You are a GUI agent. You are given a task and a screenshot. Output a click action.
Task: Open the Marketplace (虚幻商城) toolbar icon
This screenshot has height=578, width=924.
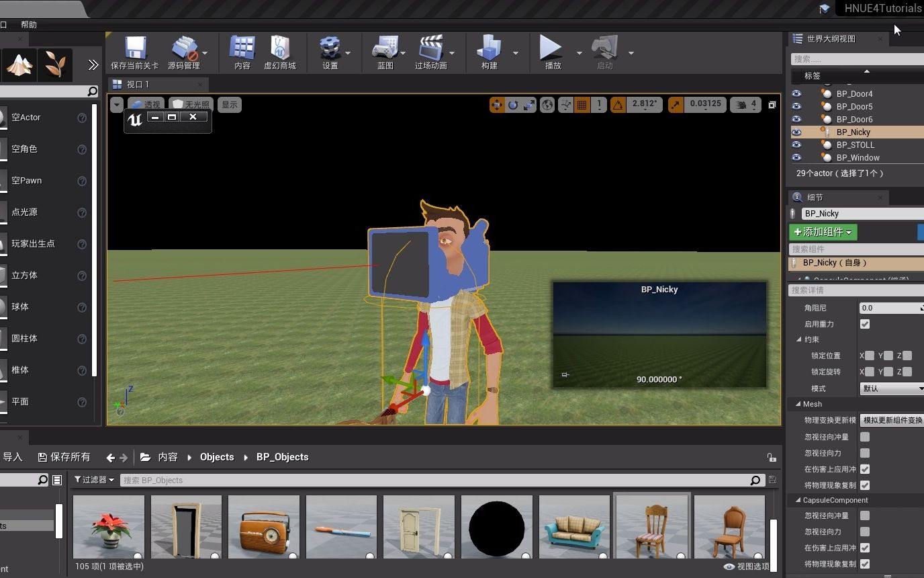tap(280, 53)
